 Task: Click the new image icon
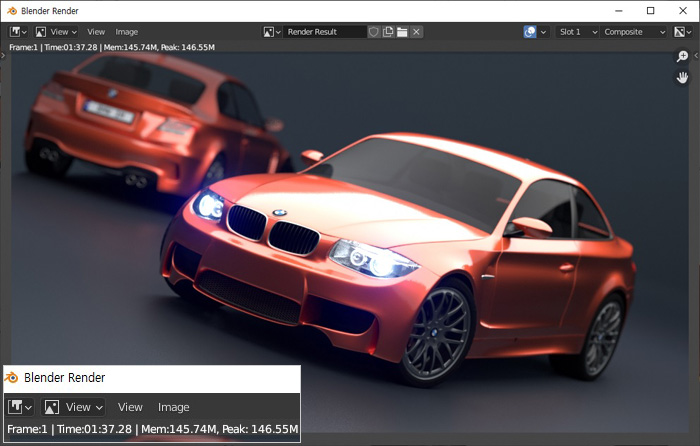[x=388, y=32]
